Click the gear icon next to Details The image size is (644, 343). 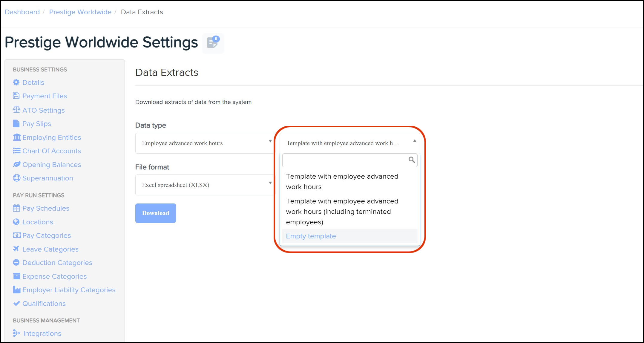[x=16, y=82]
